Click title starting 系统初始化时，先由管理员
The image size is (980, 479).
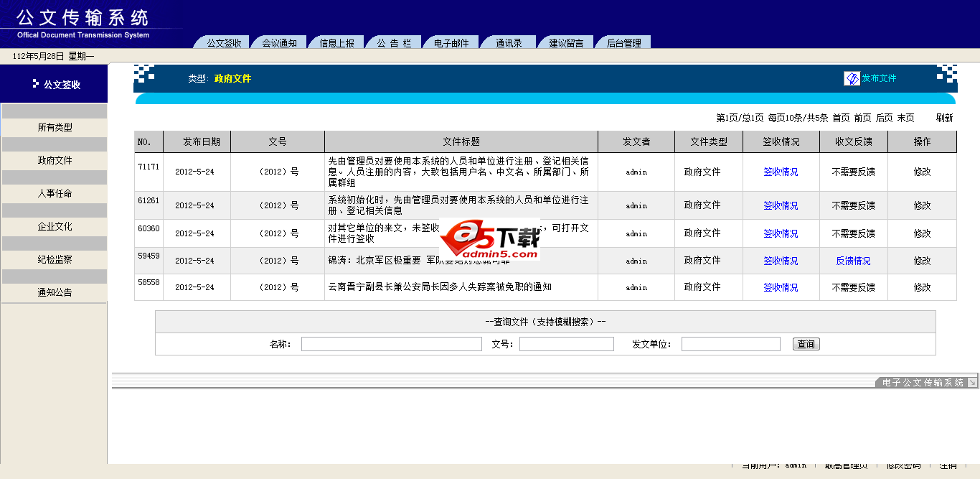(x=458, y=205)
